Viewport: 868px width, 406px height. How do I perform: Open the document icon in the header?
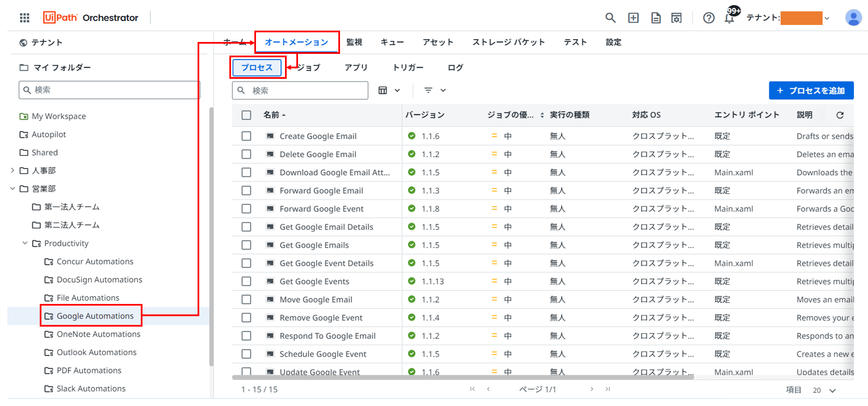coord(656,18)
